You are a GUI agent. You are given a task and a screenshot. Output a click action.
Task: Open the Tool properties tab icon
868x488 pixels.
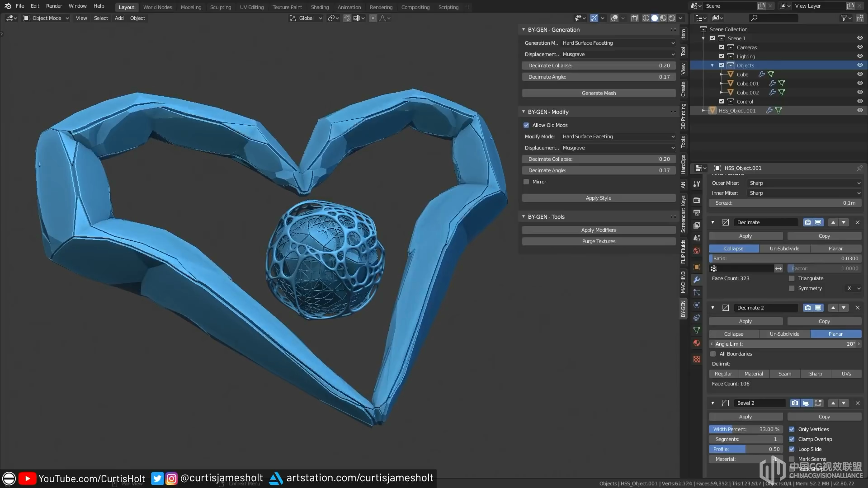[697, 184]
